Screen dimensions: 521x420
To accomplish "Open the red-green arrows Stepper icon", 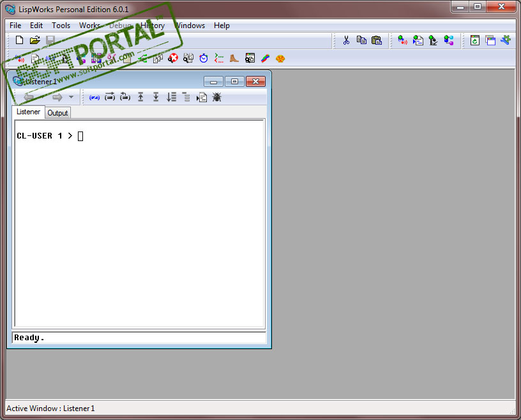I will [x=218, y=58].
